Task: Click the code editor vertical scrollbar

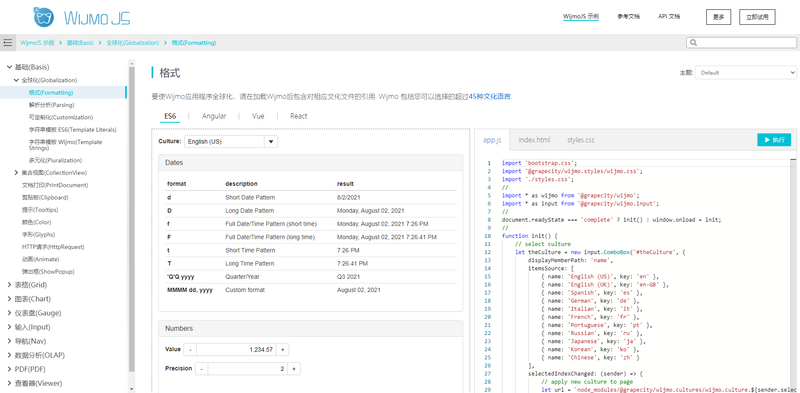Action: 793,276
